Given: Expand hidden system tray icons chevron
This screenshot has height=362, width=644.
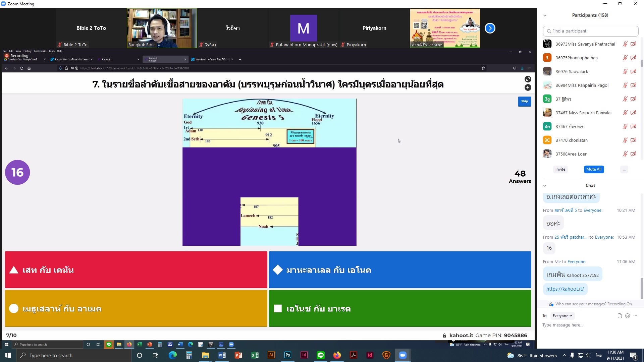Looking at the screenshot, I should tap(564, 355).
